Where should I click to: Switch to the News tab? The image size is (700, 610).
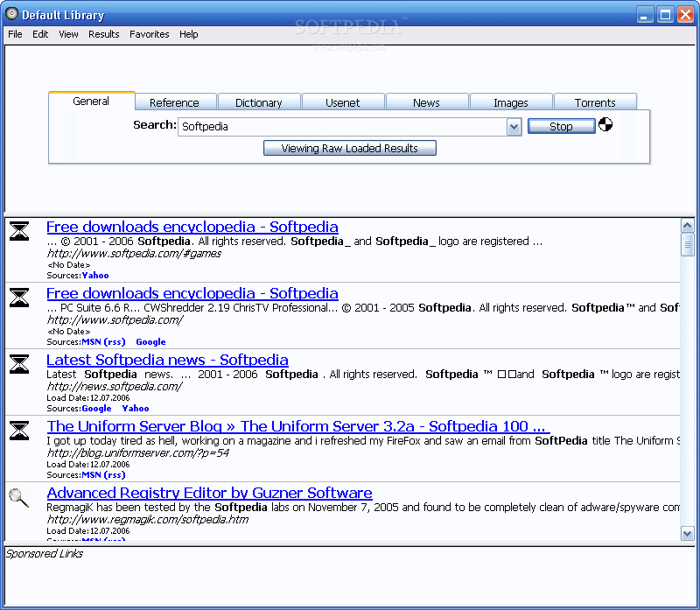(426, 102)
